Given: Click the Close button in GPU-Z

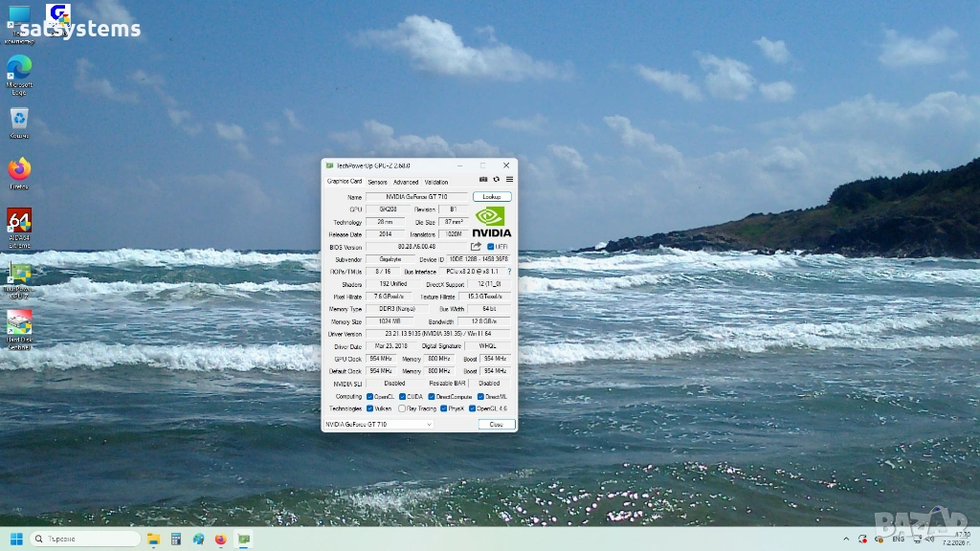Looking at the screenshot, I should click(x=496, y=424).
